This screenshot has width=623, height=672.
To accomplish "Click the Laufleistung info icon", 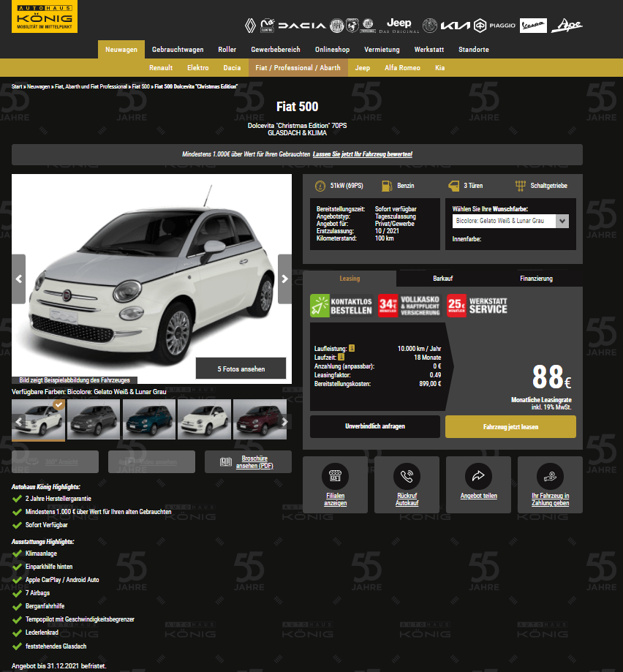I will tap(351, 348).
